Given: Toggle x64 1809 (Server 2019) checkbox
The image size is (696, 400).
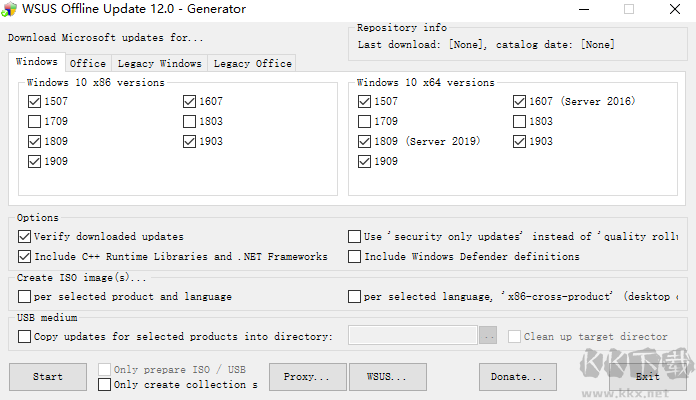Looking at the screenshot, I should pos(364,141).
